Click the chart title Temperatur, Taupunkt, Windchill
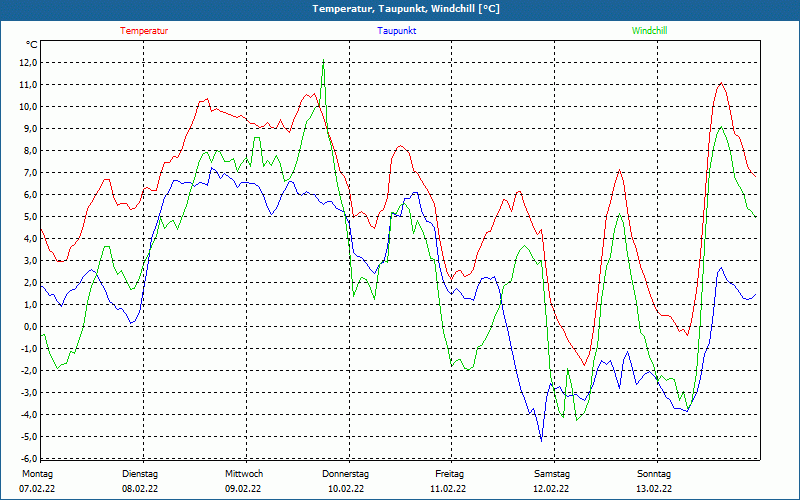The height and width of the screenshot is (500, 800). point(406,9)
